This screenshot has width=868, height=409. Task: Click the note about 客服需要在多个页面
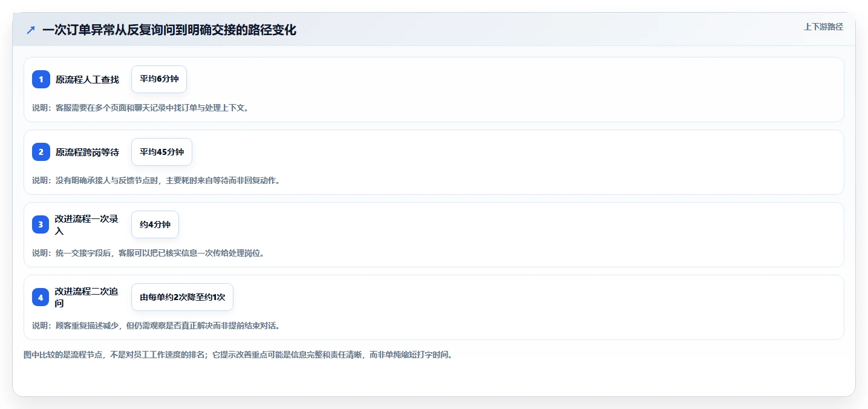pyautogui.click(x=140, y=108)
